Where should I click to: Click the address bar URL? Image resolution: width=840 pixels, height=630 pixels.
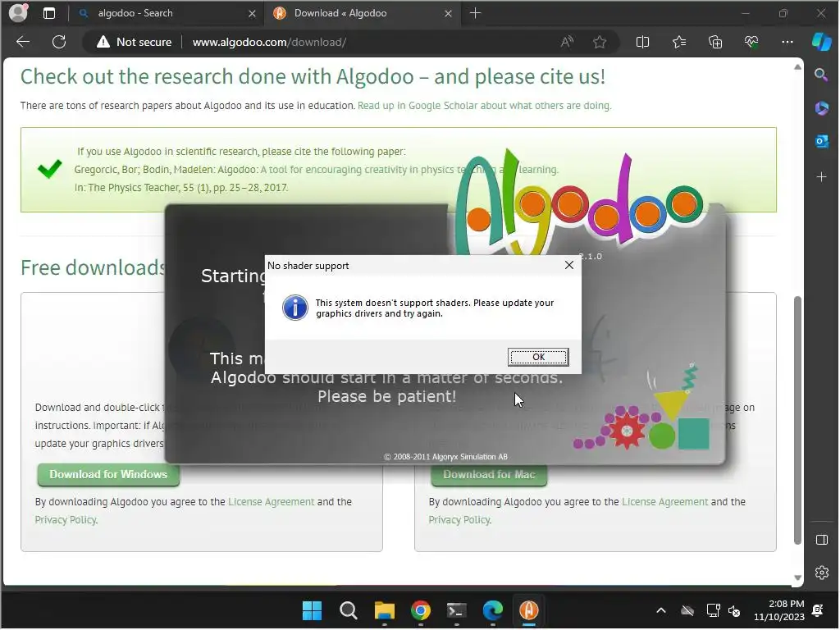pyautogui.click(x=269, y=42)
